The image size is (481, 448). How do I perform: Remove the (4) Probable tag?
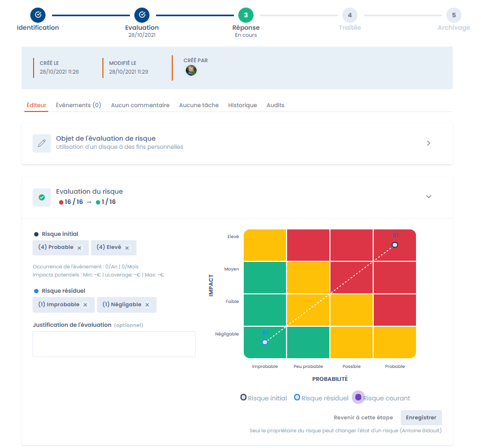pyautogui.click(x=79, y=248)
